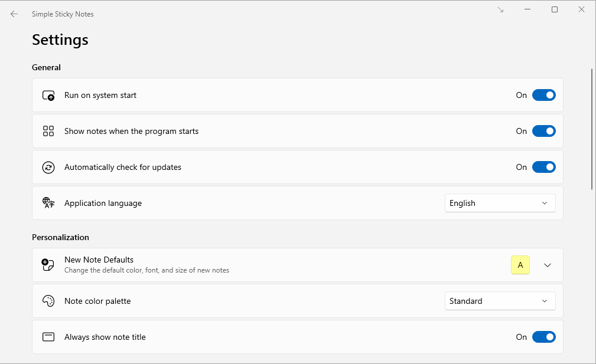Expand the New Note Defaults chevron

pyautogui.click(x=548, y=265)
